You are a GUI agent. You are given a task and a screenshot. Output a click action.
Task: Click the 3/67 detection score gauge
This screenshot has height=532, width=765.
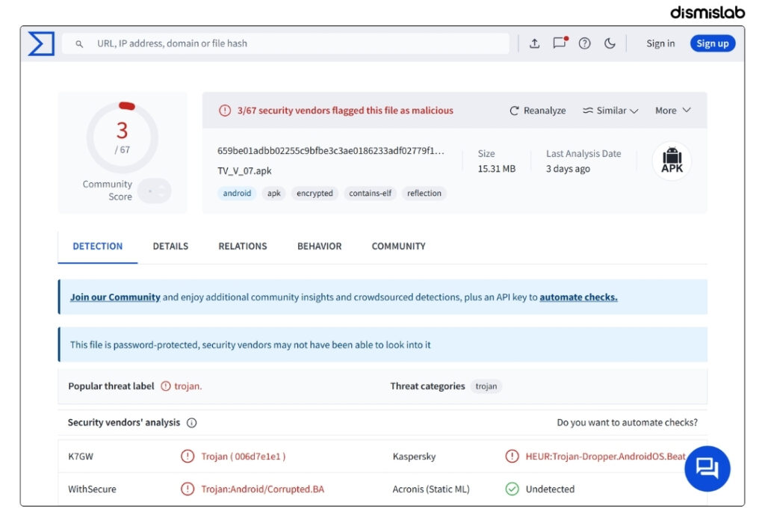pyautogui.click(x=123, y=137)
